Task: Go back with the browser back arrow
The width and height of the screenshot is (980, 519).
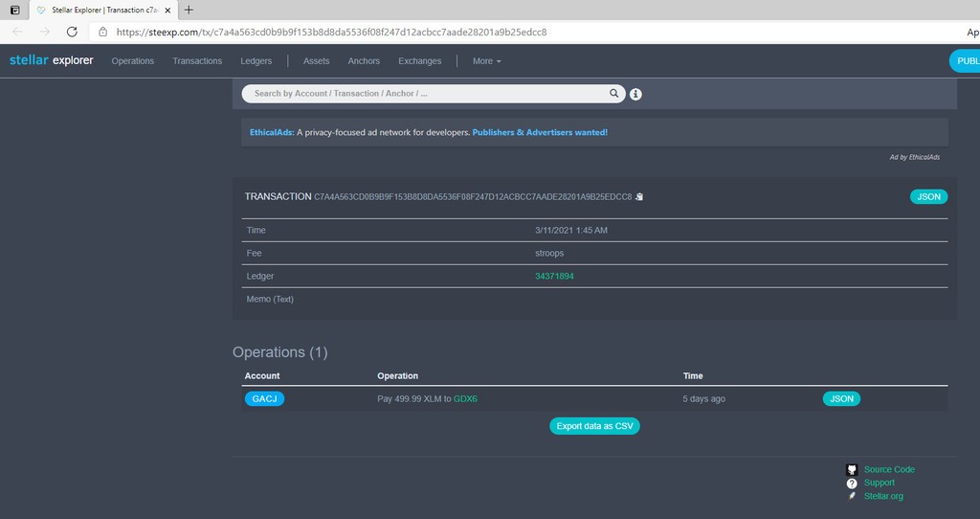Action: [17, 32]
